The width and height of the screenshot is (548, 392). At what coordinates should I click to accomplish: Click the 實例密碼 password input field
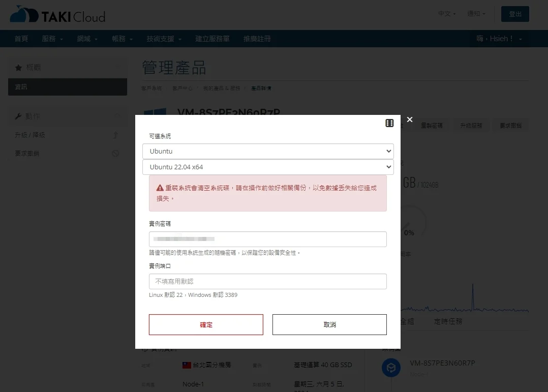tap(268, 239)
